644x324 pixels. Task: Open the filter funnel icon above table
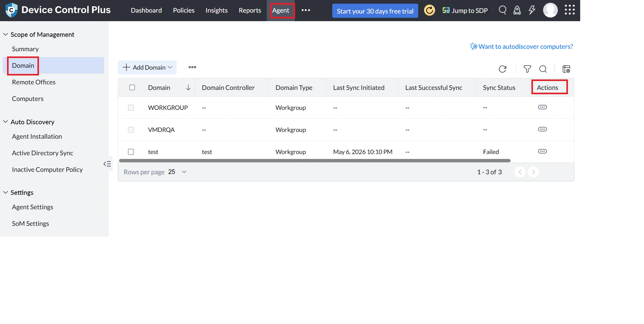(527, 69)
